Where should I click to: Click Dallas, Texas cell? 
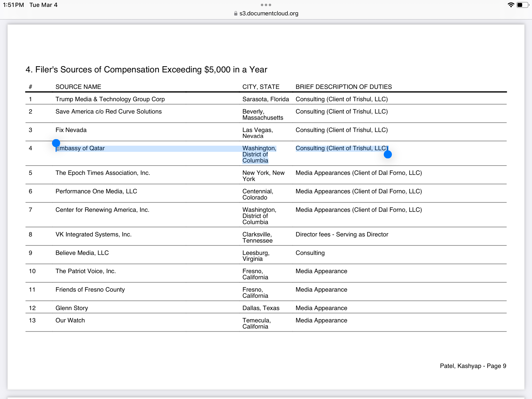pyautogui.click(x=261, y=308)
